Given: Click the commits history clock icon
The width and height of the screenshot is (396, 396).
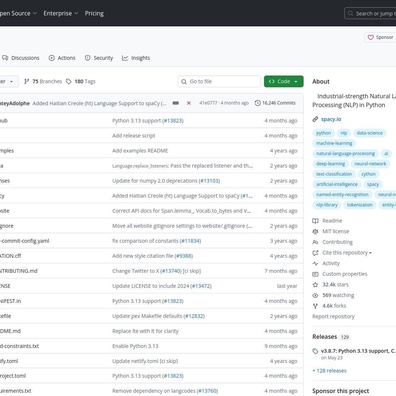Looking at the screenshot, I should point(258,103).
